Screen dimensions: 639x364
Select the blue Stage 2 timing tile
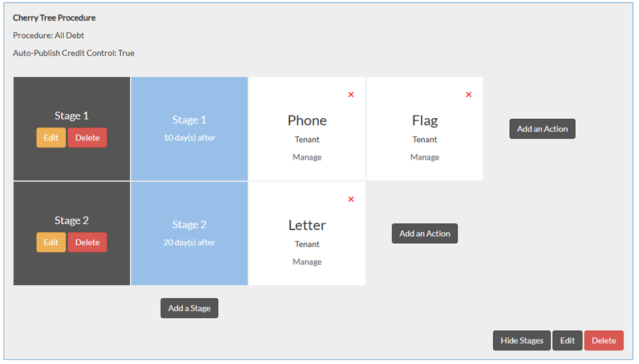coord(189,233)
